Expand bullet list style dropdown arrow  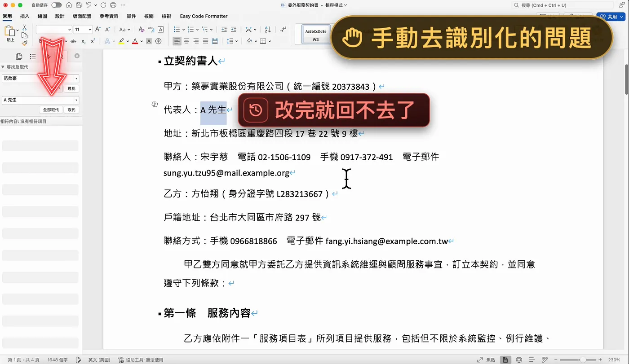[x=183, y=29]
